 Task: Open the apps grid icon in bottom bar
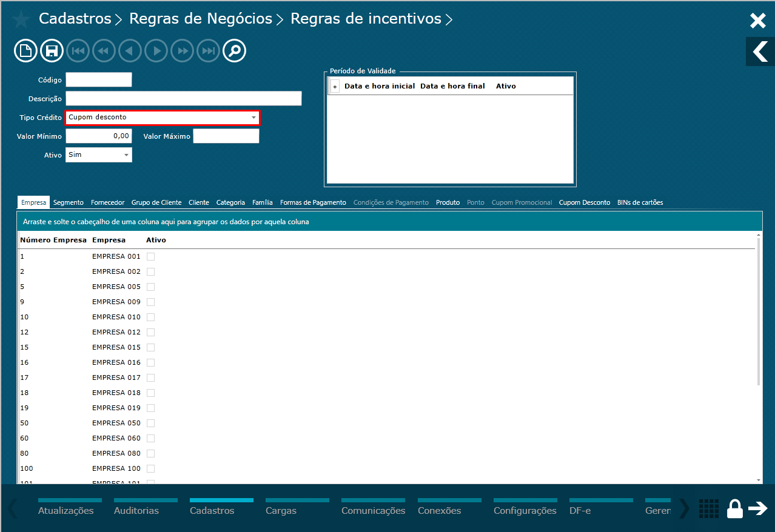pyautogui.click(x=708, y=508)
